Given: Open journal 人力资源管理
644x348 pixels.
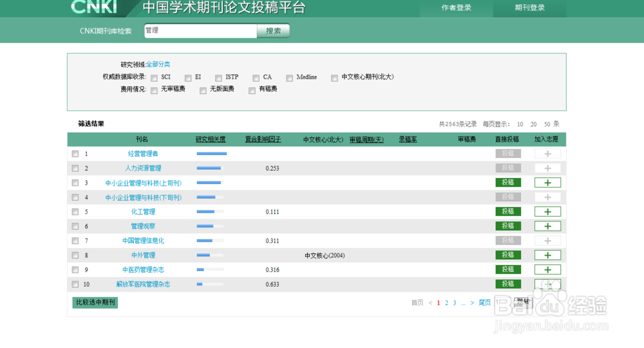Looking at the screenshot, I should pyautogui.click(x=143, y=168).
